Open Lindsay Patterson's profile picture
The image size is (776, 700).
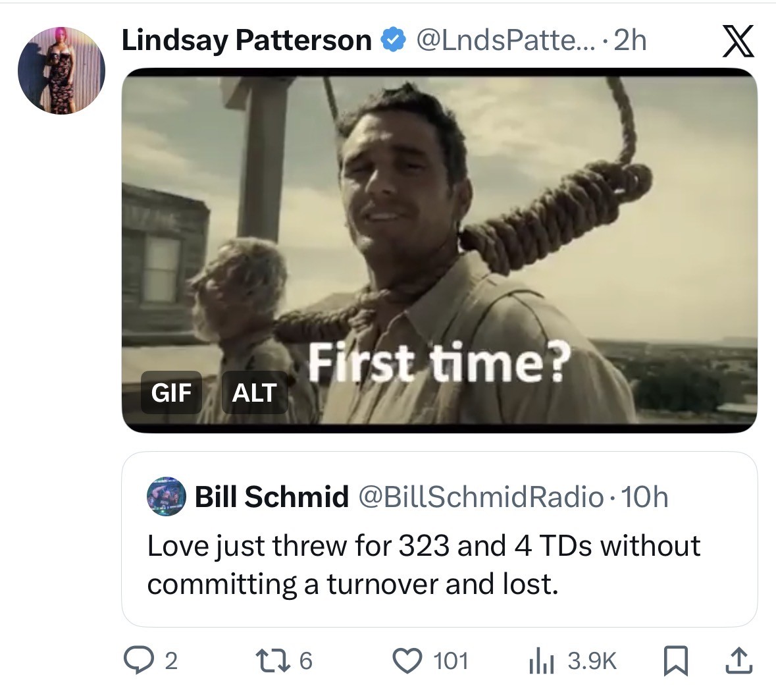point(61,70)
